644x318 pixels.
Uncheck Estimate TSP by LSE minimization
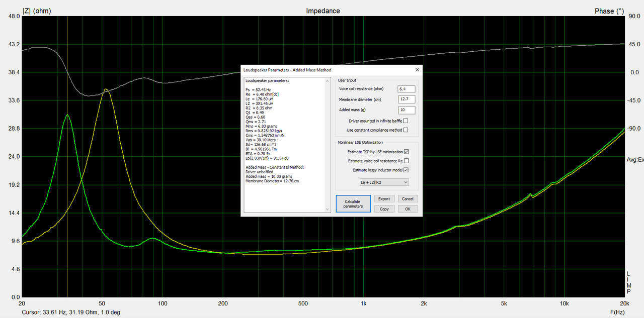[407, 152]
